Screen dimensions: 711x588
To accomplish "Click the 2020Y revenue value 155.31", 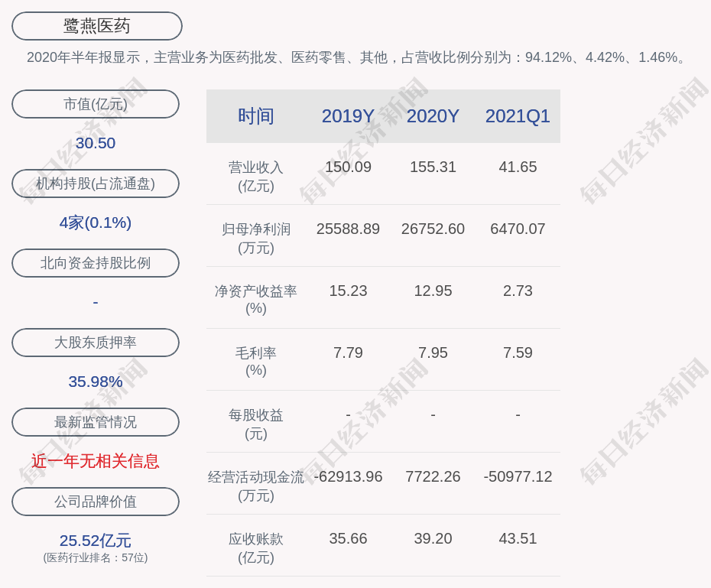I will click(x=433, y=167).
